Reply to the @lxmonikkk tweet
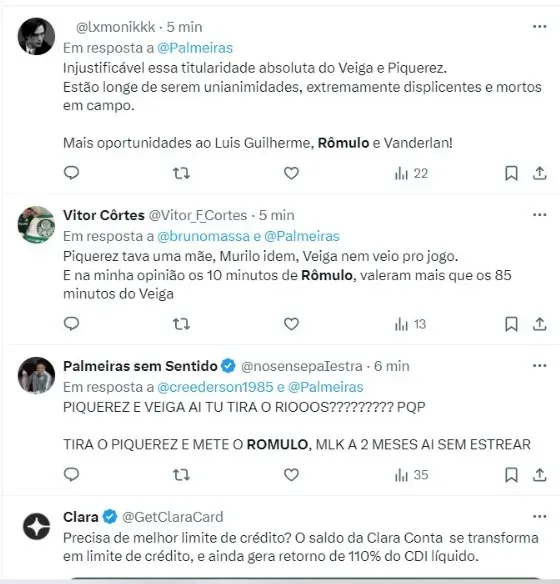The image size is (560, 584). point(71,173)
